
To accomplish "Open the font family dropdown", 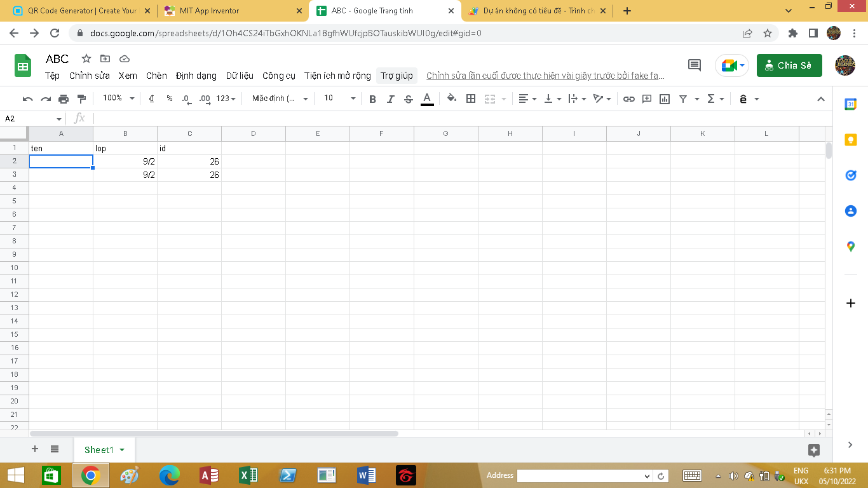I will coord(280,98).
